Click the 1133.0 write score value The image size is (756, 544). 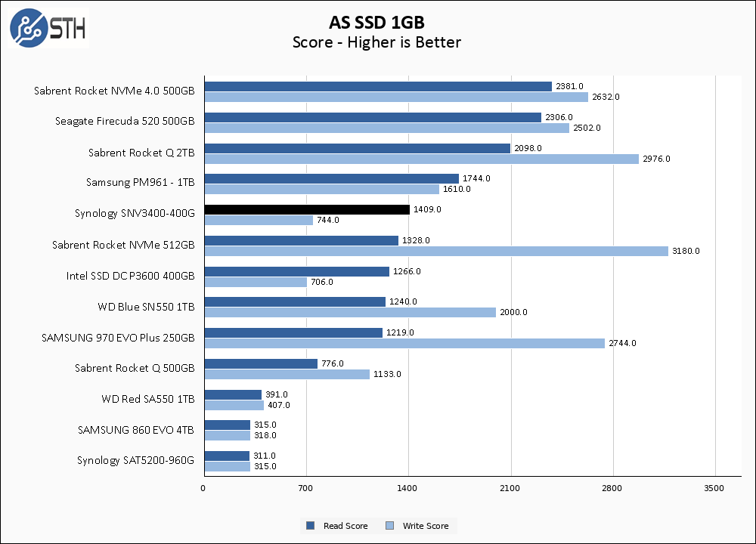pyautogui.click(x=387, y=374)
